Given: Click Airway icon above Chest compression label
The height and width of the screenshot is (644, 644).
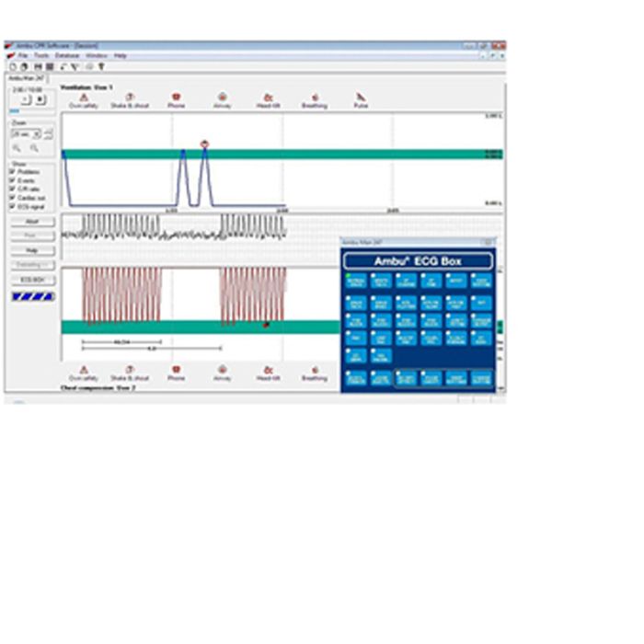Looking at the screenshot, I should click(223, 370).
